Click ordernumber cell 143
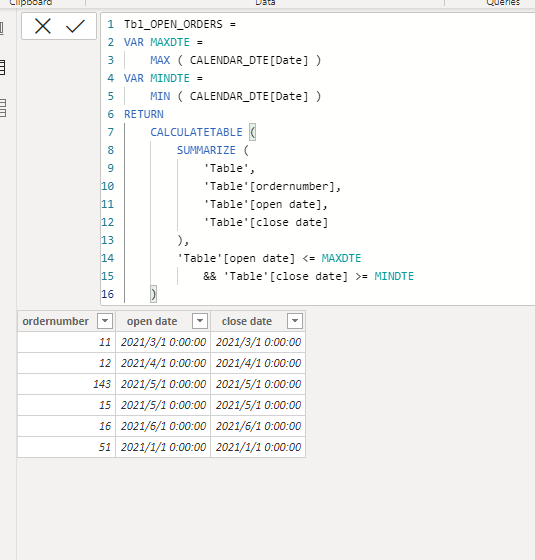 point(66,384)
